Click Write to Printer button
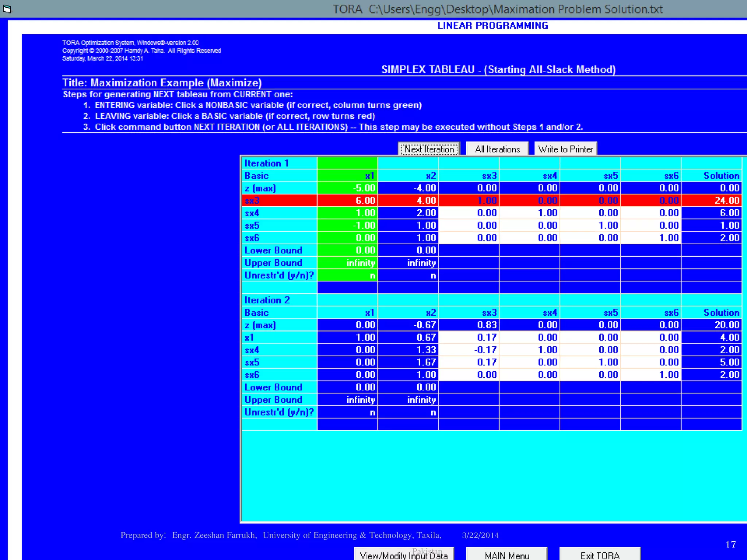This screenshot has height=560, width=747. 565,149
